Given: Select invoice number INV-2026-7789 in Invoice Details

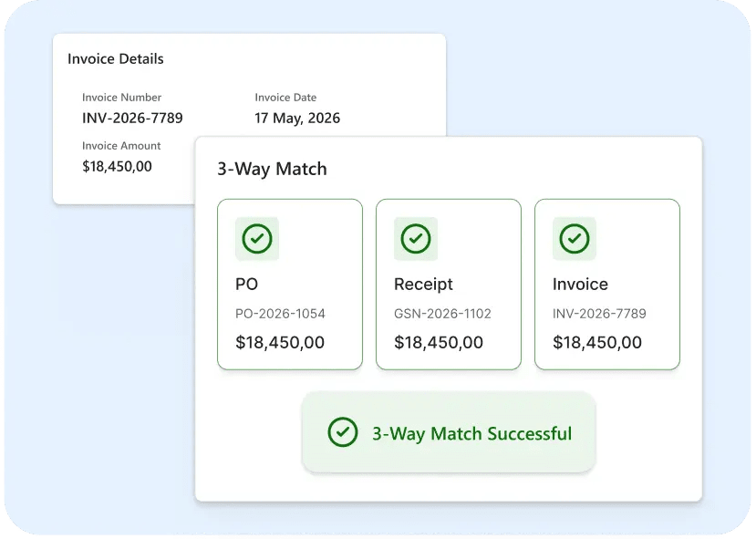Looking at the screenshot, I should tap(132, 119).
